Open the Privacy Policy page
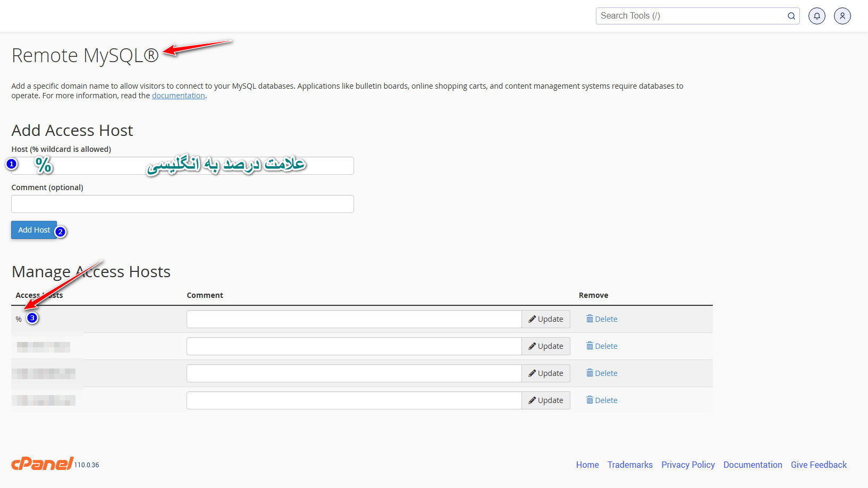 tap(688, 465)
